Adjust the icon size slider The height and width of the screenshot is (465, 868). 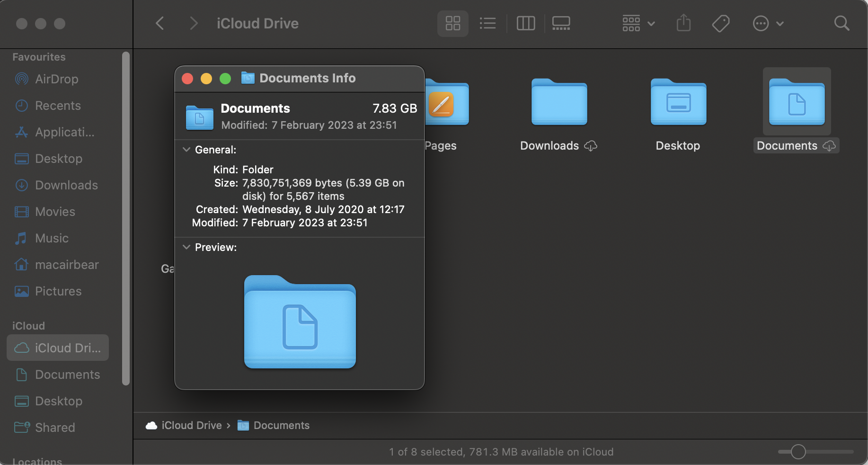798,452
